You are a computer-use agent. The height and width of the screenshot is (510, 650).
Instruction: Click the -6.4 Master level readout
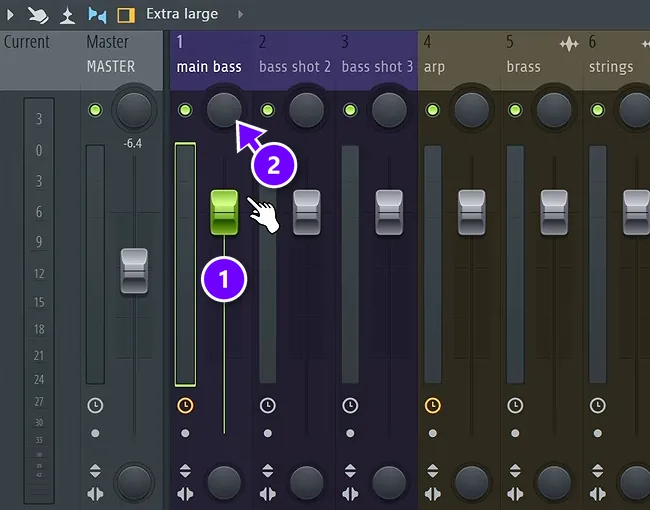[x=133, y=144]
